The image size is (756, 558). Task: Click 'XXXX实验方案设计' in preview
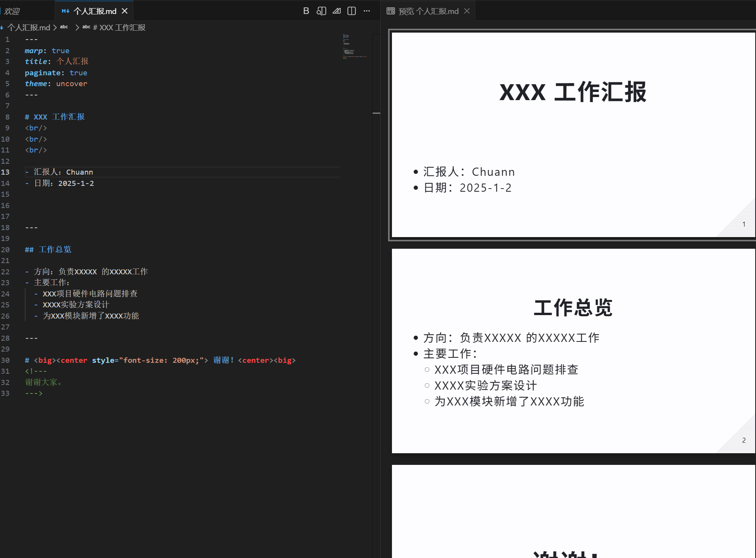tap(486, 386)
